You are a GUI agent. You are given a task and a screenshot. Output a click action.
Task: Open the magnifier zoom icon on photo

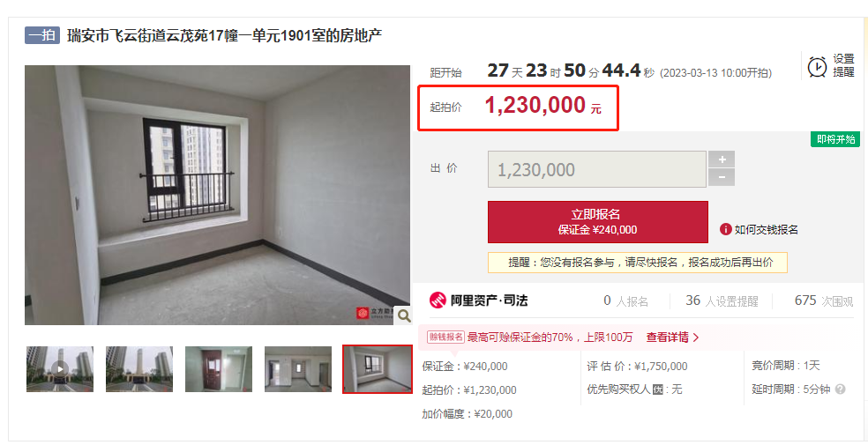[x=404, y=315]
